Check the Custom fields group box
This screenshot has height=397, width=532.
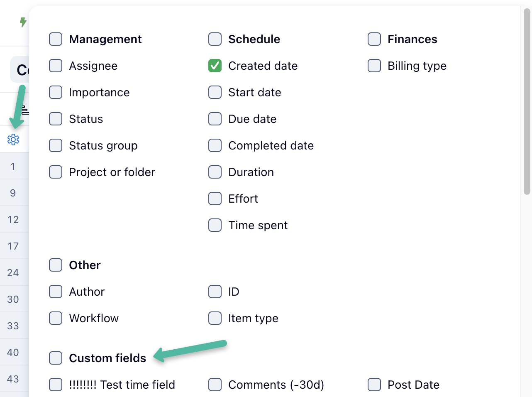point(56,358)
